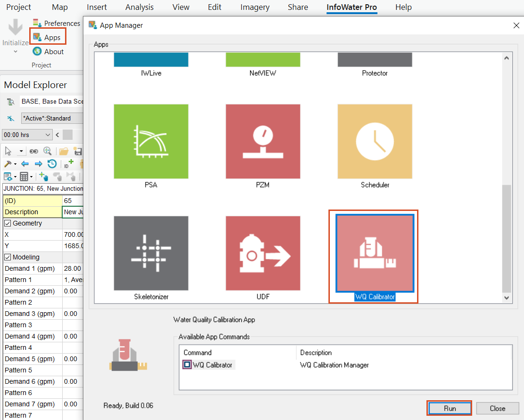Click the JUNCTION: 65 header field
The width and height of the screenshot is (524, 420).
coord(43,189)
